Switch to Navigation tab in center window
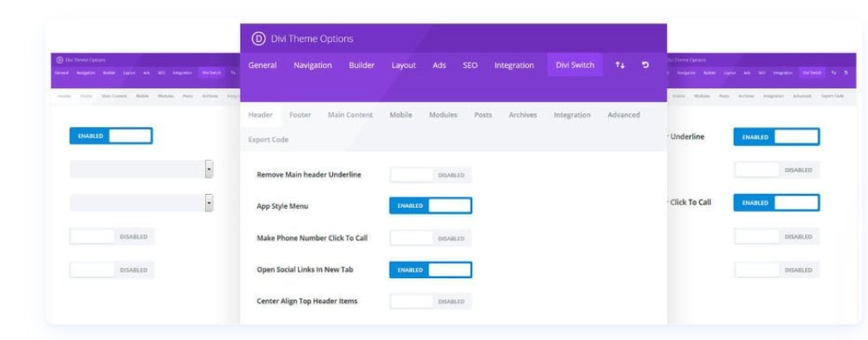 pos(313,64)
